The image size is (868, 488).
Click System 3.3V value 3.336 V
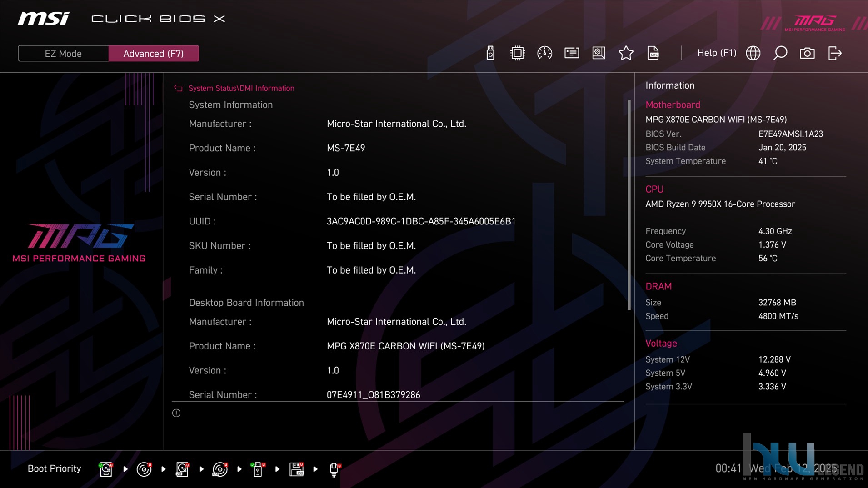coord(772,387)
